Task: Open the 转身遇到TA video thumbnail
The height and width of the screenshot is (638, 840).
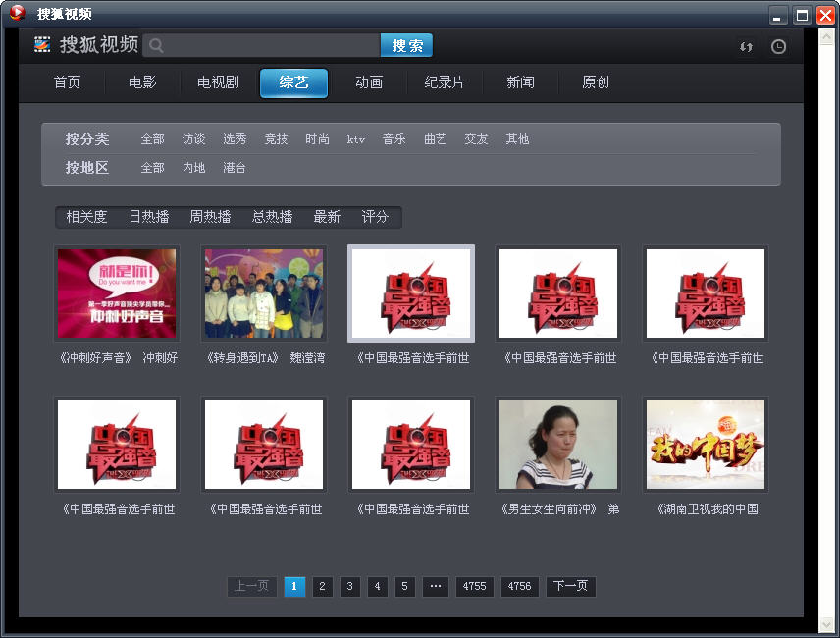Action: (264, 293)
